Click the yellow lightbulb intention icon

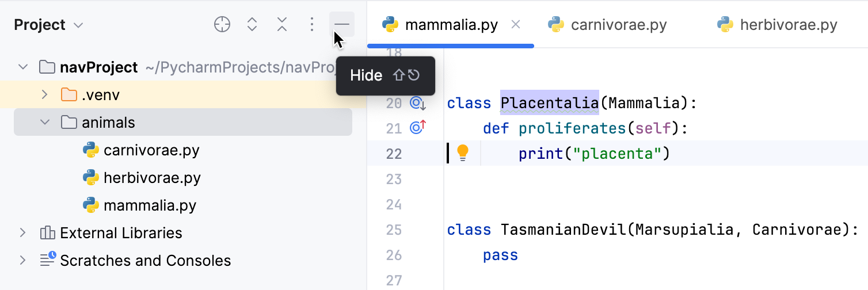[463, 153]
